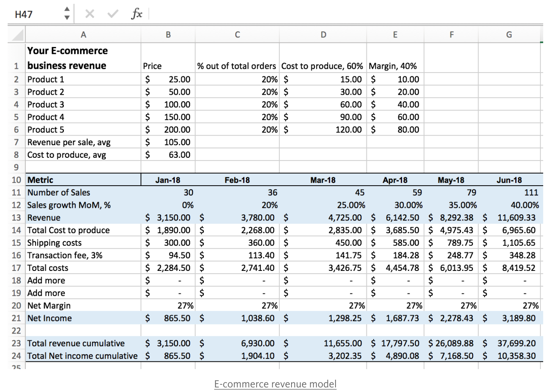Viewport: 547px width, 392px height.
Task: Select row 10 header number
Action: tap(16, 180)
